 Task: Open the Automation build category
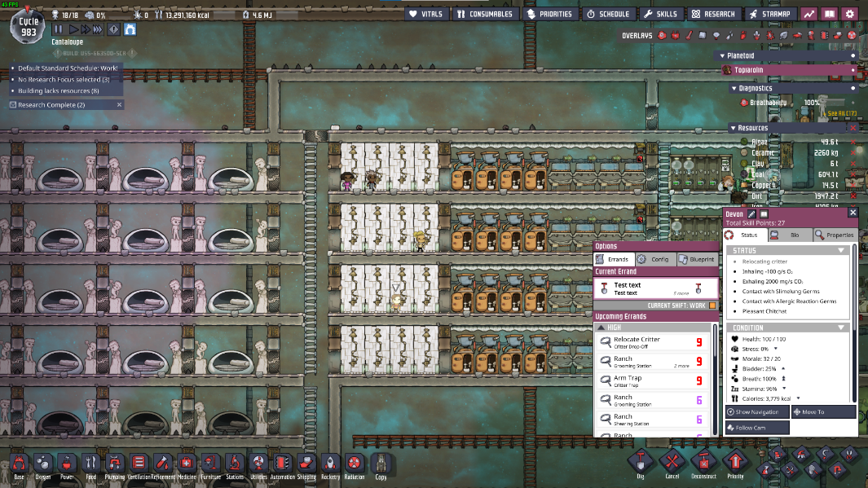pyautogui.click(x=282, y=463)
